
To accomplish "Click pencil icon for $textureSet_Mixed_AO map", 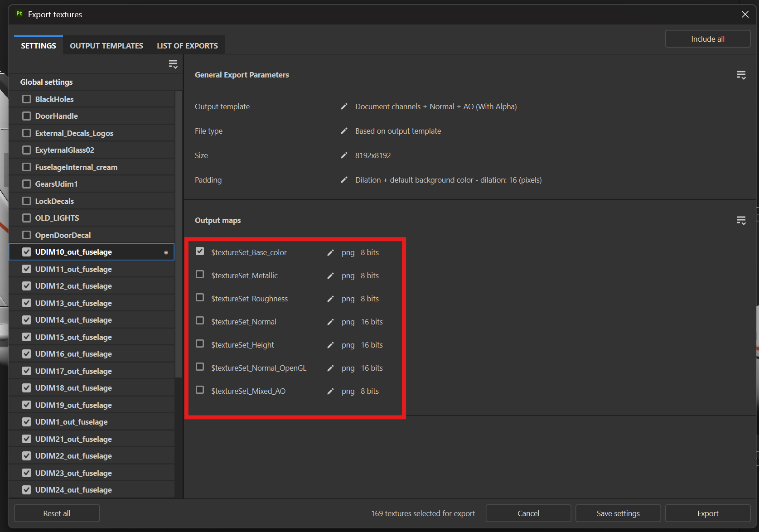I will (330, 392).
